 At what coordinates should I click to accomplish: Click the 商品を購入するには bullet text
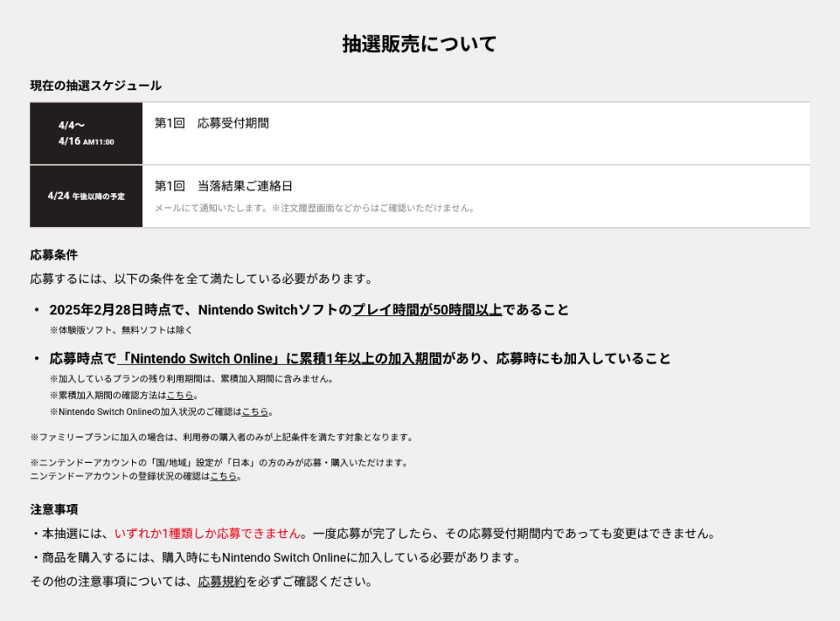tap(277, 558)
